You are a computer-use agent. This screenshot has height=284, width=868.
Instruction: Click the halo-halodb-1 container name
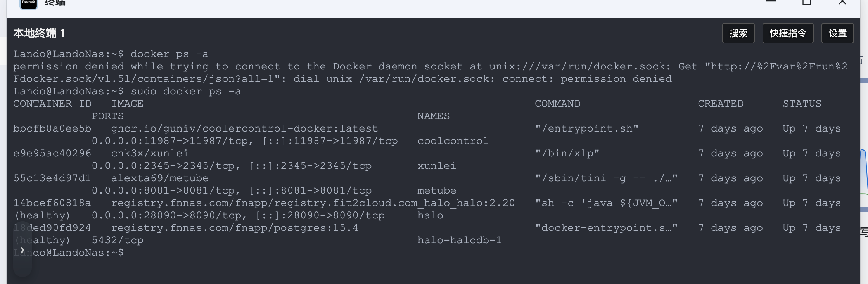[459, 241]
